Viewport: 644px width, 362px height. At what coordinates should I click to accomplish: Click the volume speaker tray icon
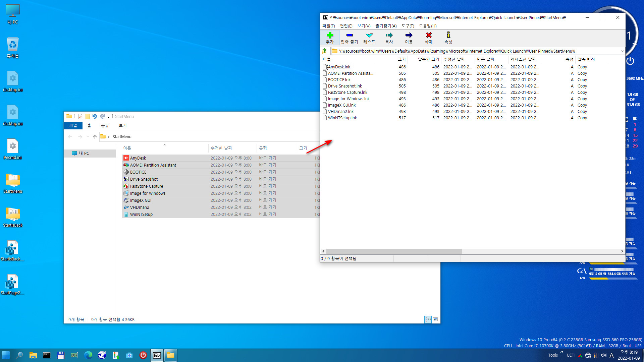click(x=604, y=355)
